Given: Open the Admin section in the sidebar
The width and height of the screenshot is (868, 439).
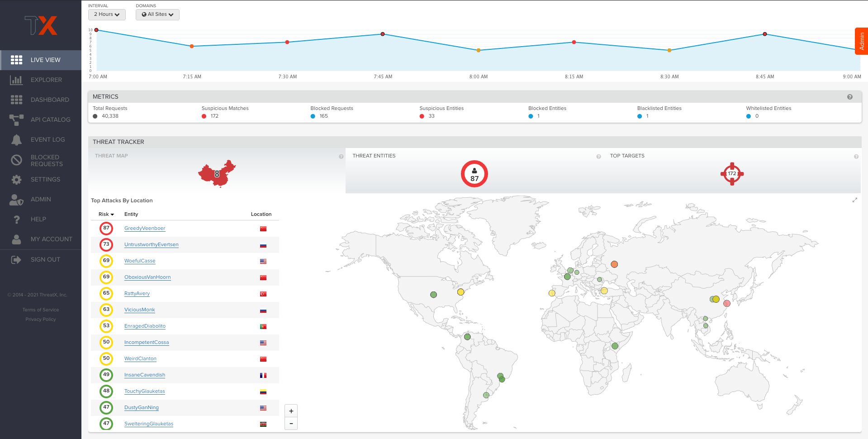Looking at the screenshot, I should coord(40,199).
